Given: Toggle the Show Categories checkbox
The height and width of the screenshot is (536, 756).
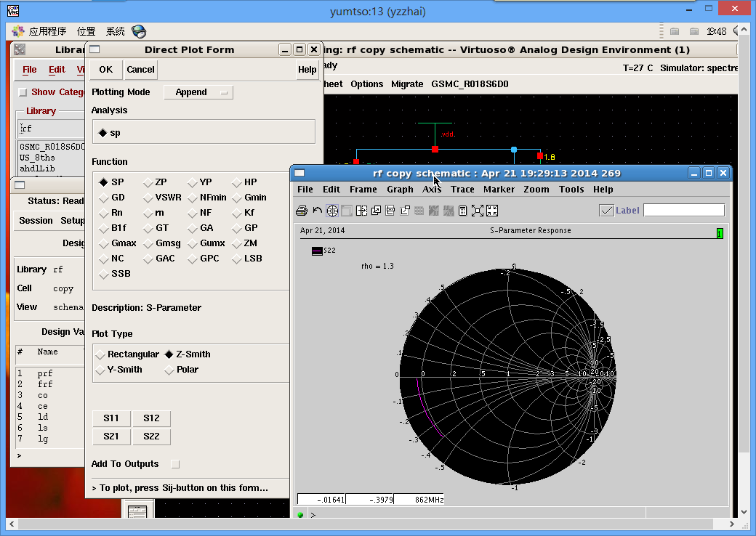Looking at the screenshot, I should coord(23,92).
